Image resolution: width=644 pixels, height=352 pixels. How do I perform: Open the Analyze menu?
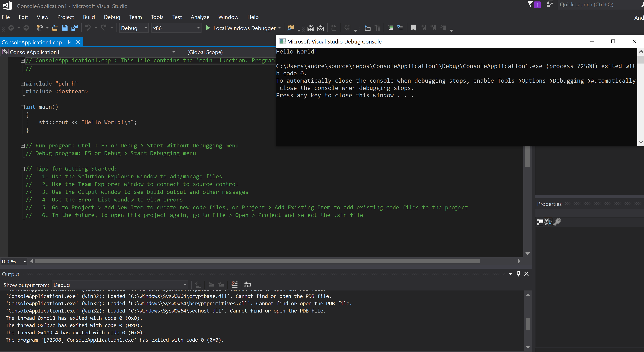(200, 17)
